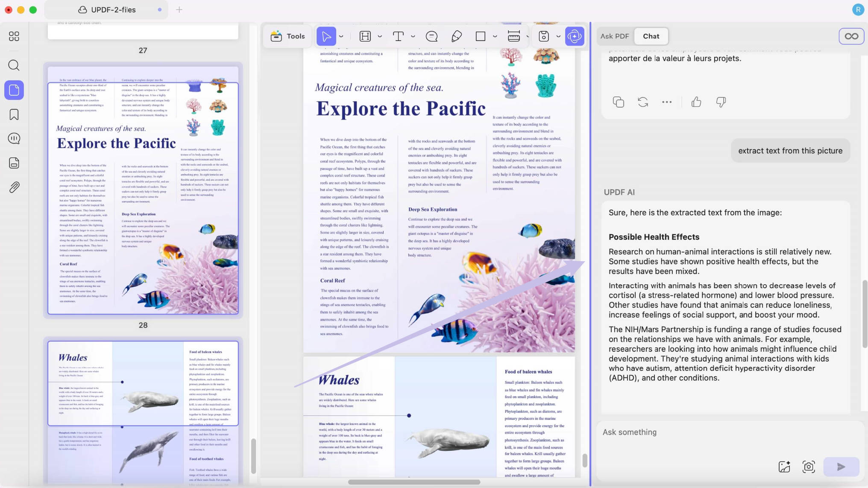The image size is (868, 488).
Task: Like the response with thumbs up
Action: coord(696,102)
